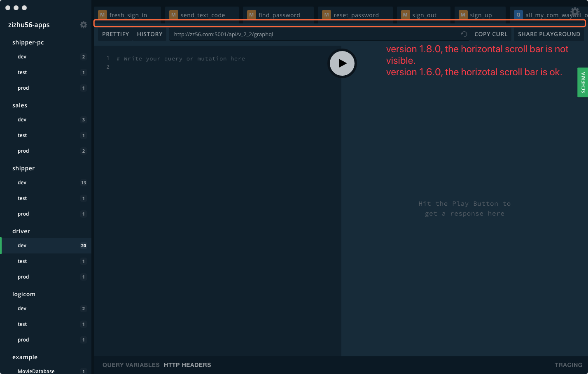Click the schema reload icon near the URL
The height and width of the screenshot is (374, 588).
(464, 34)
